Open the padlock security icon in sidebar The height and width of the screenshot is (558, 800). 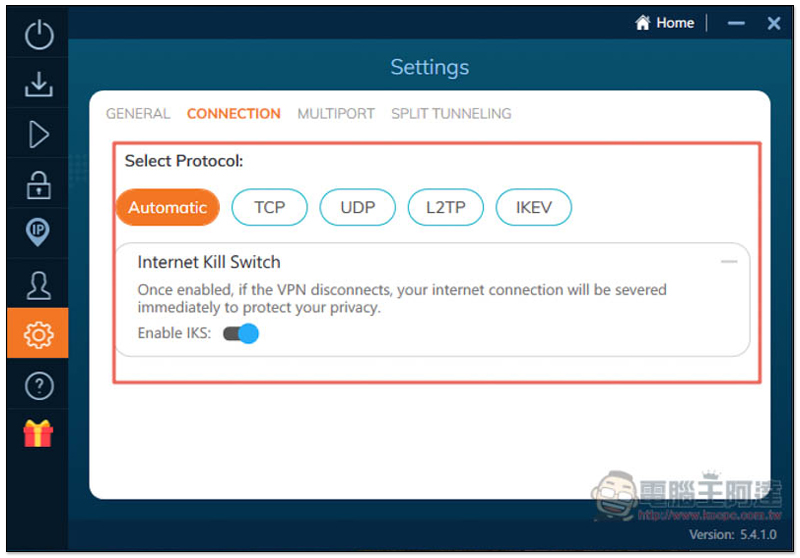(38, 184)
